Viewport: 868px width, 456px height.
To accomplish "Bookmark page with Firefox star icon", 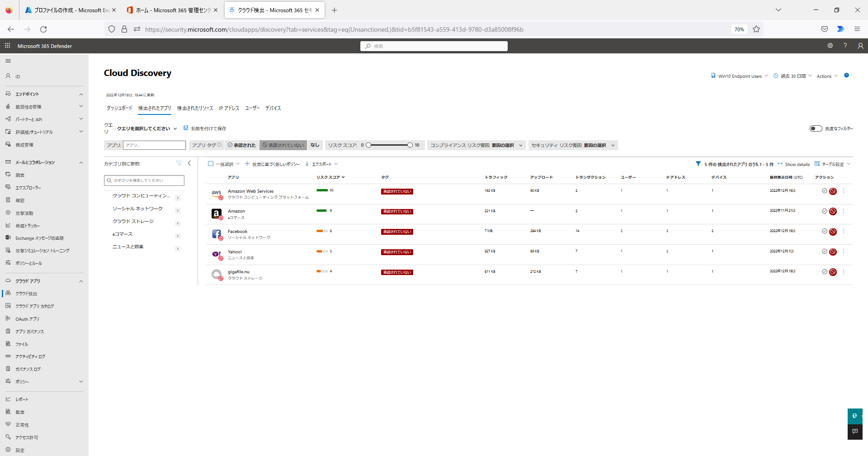I will click(x=756, y=29).
